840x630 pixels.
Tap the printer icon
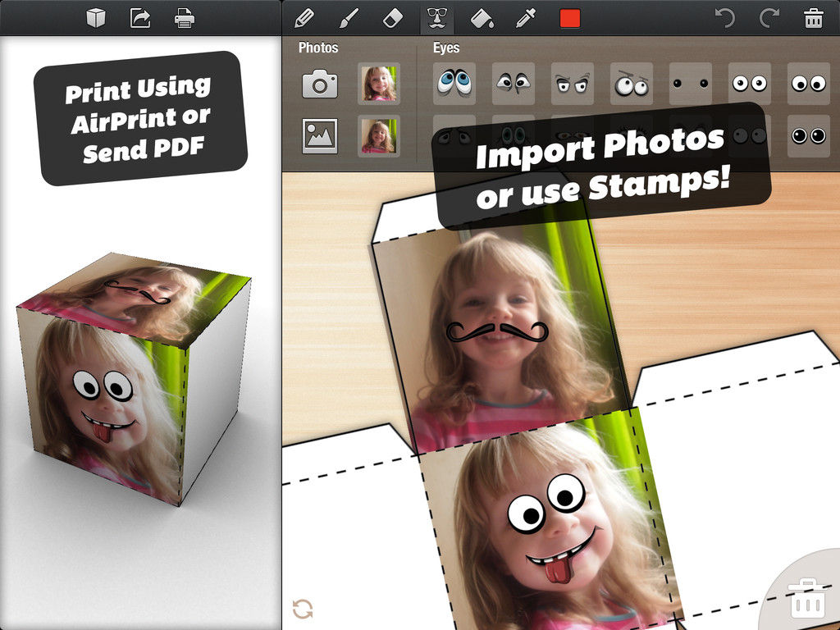click(x=184, y=18)
